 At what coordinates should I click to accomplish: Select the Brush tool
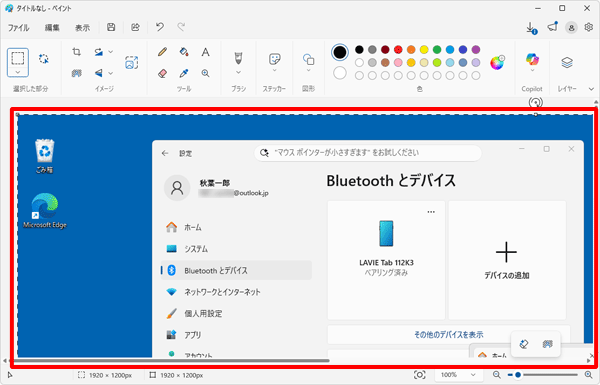click(x=238, y=58)
